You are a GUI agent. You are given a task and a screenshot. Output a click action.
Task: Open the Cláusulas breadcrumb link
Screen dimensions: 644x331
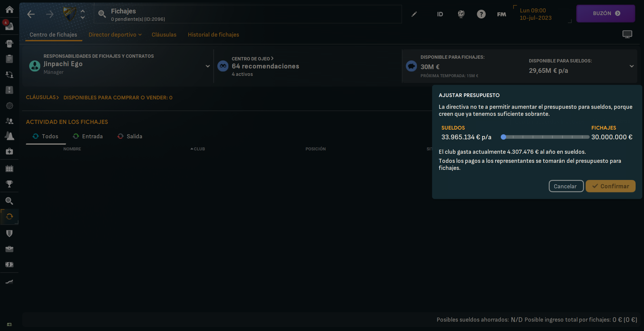click(x=42, y=97)
